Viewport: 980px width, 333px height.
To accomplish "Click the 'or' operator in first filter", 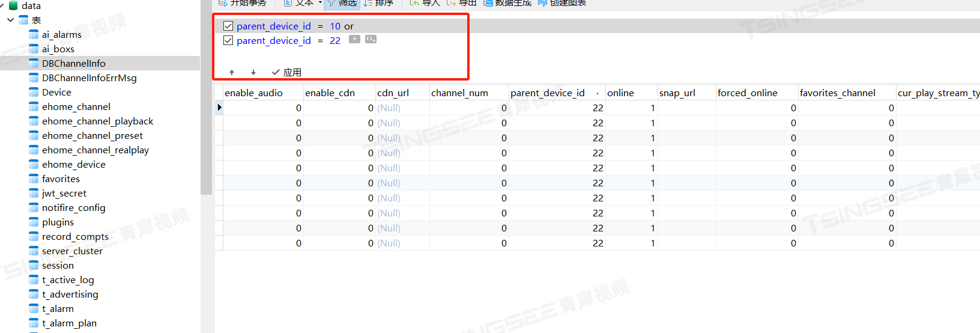I will pos(349,26).
